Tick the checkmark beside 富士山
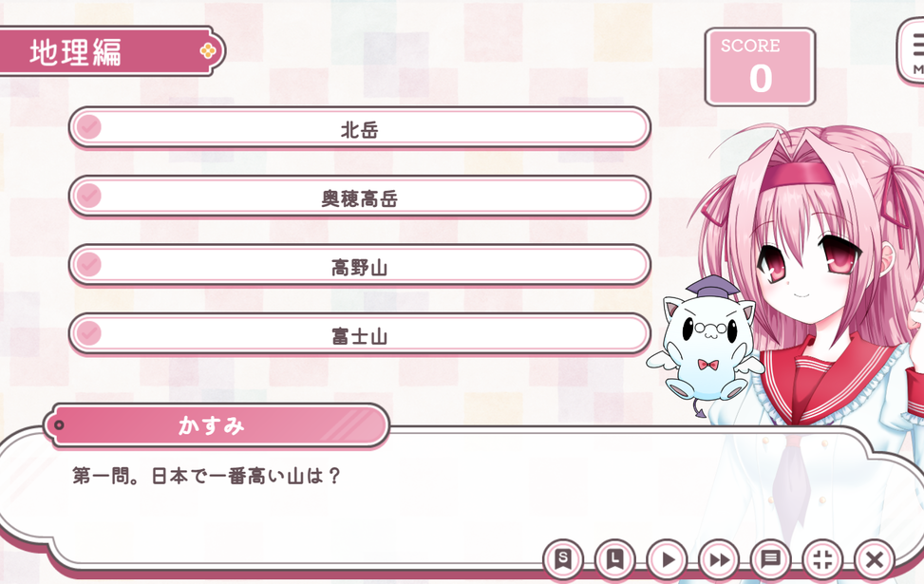 click(x=89, y=333)
